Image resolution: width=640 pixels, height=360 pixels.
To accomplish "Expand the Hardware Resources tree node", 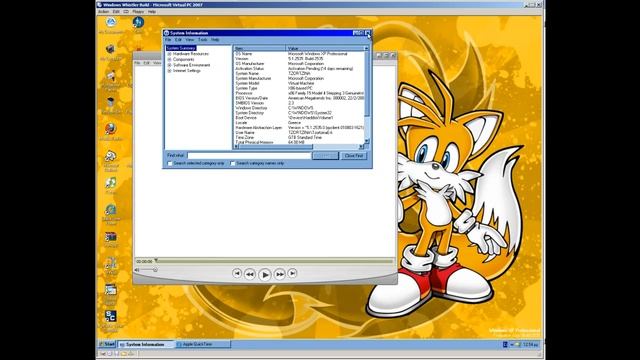I will pos(169,54).
